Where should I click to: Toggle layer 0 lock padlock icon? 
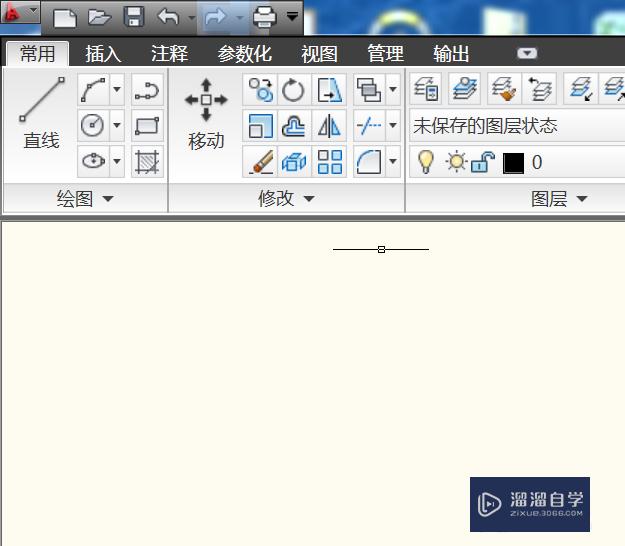tap(483, 162)
